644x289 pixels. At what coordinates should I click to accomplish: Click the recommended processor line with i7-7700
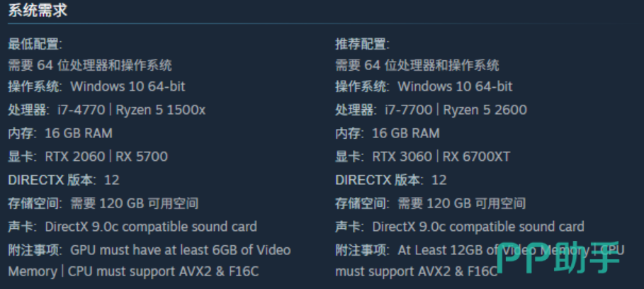(431, 110)
